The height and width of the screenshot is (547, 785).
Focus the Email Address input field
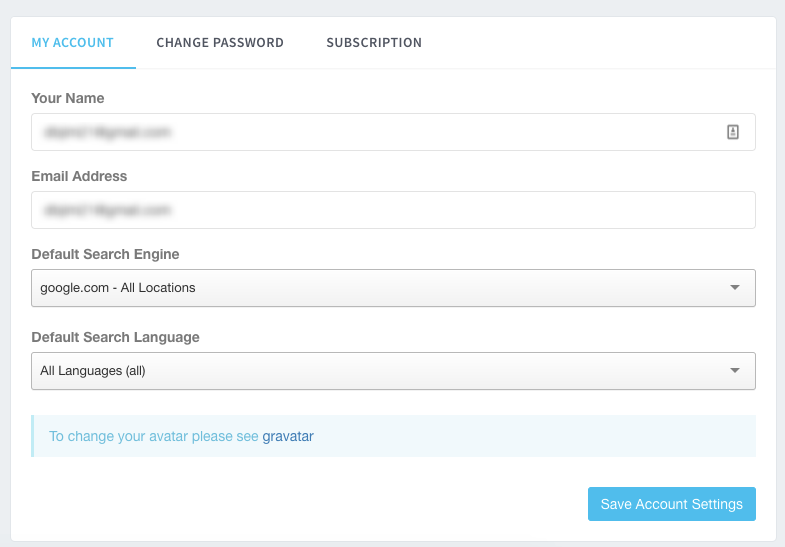point(393,210)
